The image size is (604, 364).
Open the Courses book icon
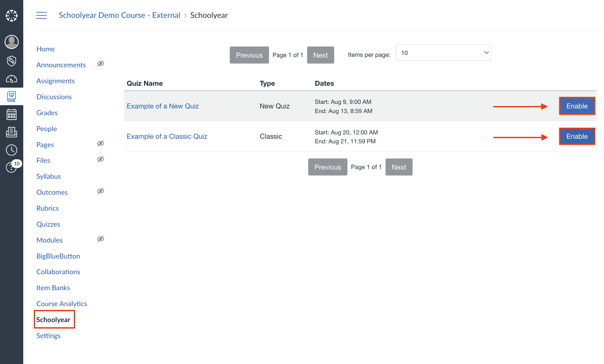[12, 97]
